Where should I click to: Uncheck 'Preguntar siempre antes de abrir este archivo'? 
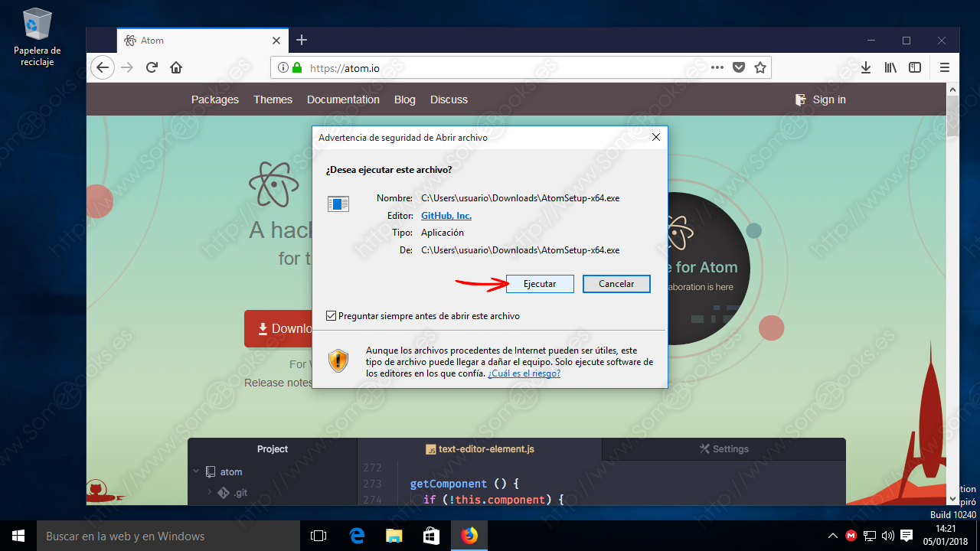pyautogui.click(x=331, y=316)
